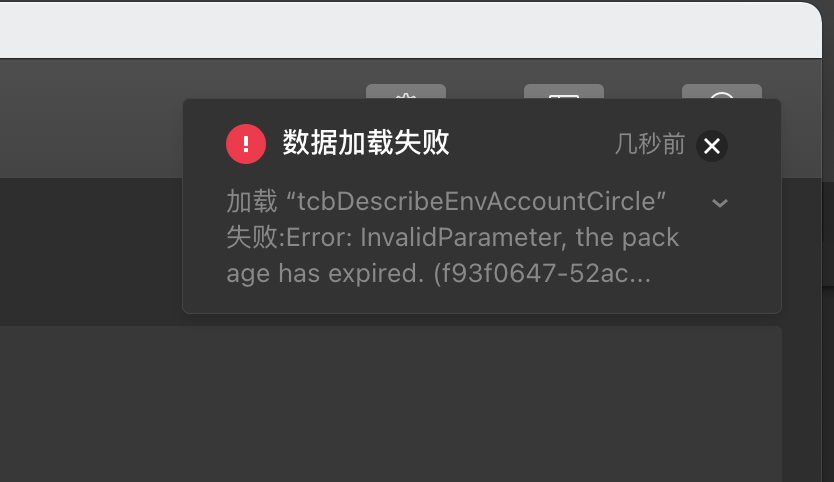The width and height of the screenshot is (834, 482).
Task: Click the 加载 text at message start
Action: pyautogui.click(x=252, y=201)
